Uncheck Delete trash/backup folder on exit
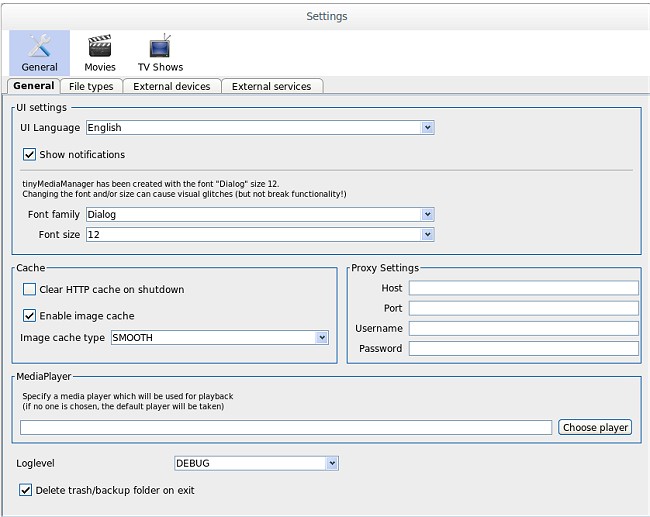This screenshot has height=517, width=650. [26, 491]
